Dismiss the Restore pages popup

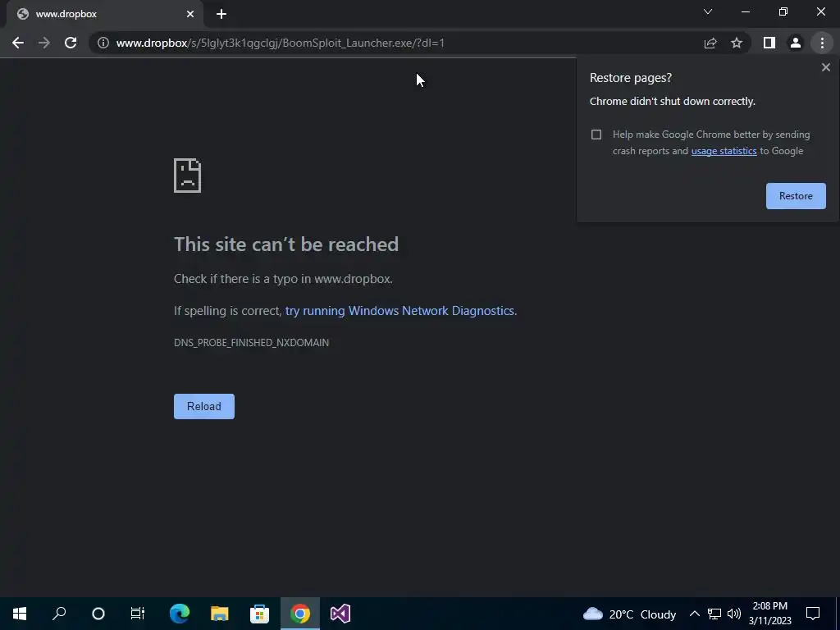(826, 67)
